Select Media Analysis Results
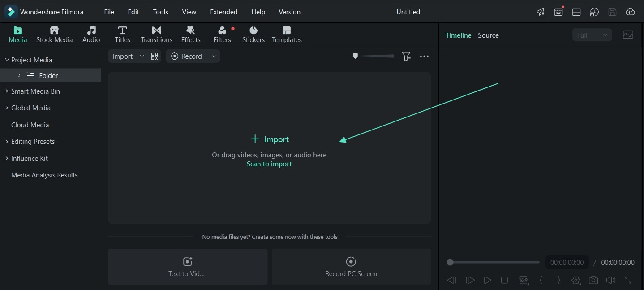This screenshot has width=644, height=290. 44,175
